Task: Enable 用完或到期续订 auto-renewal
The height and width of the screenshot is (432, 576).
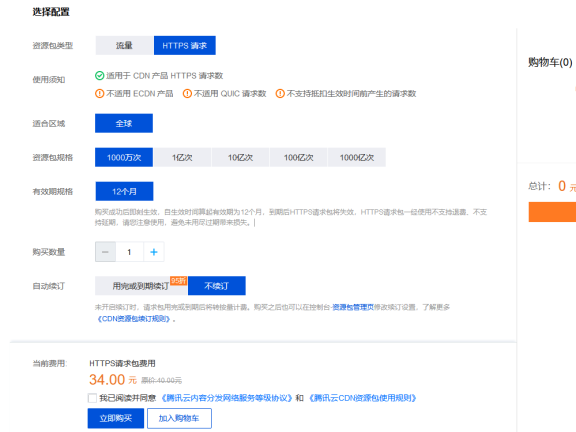Action: point(141,286)
